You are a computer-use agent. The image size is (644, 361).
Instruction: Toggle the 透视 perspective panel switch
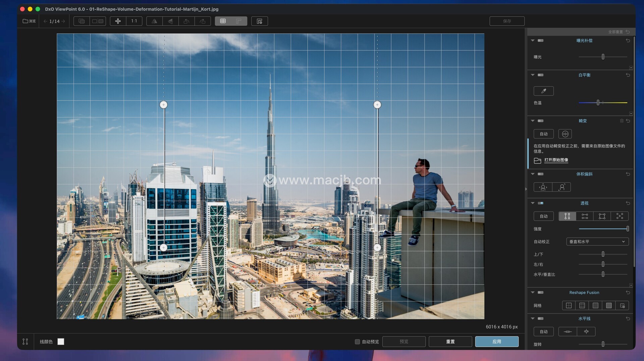540,203
